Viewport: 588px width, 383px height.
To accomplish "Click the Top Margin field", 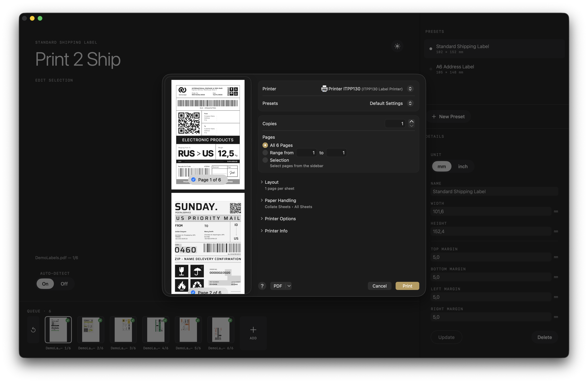I will tap(491, 257).
